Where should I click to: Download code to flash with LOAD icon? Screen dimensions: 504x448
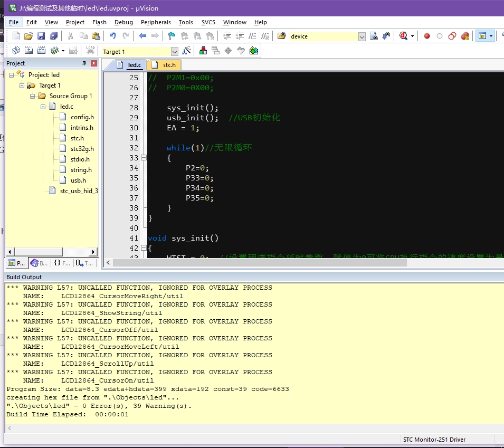(90, 51)
